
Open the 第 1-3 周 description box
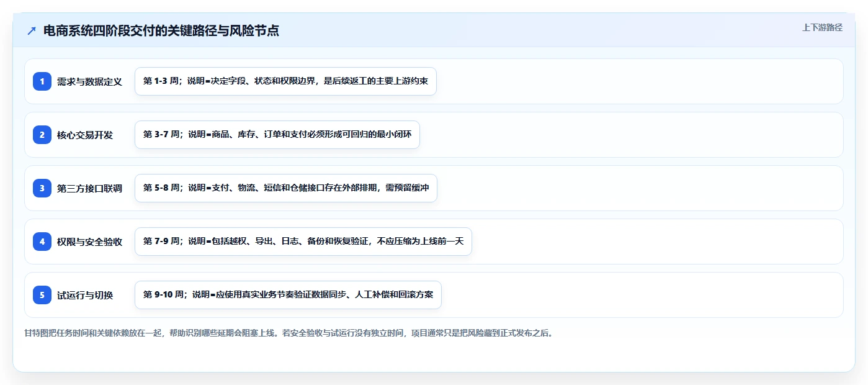pos(285,81)
